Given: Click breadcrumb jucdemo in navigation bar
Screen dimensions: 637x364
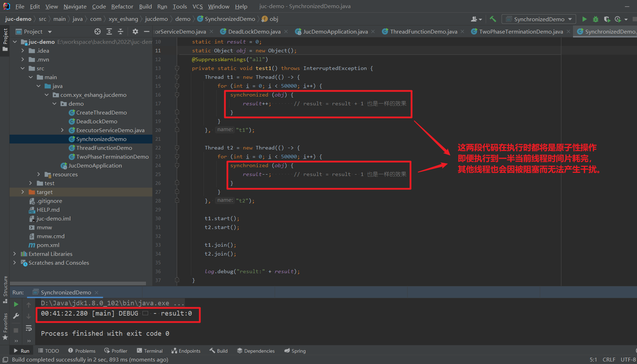Looking at the screenshot, I should [156, 19].
